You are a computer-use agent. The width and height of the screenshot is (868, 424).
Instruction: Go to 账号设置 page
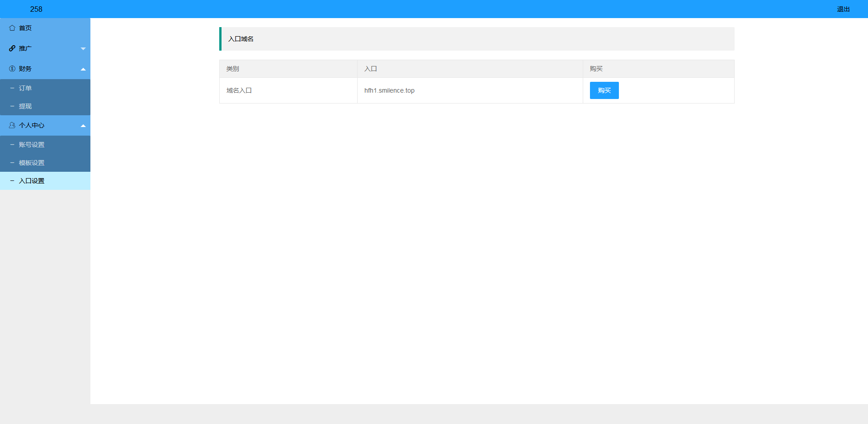click(x=32, y=145)
